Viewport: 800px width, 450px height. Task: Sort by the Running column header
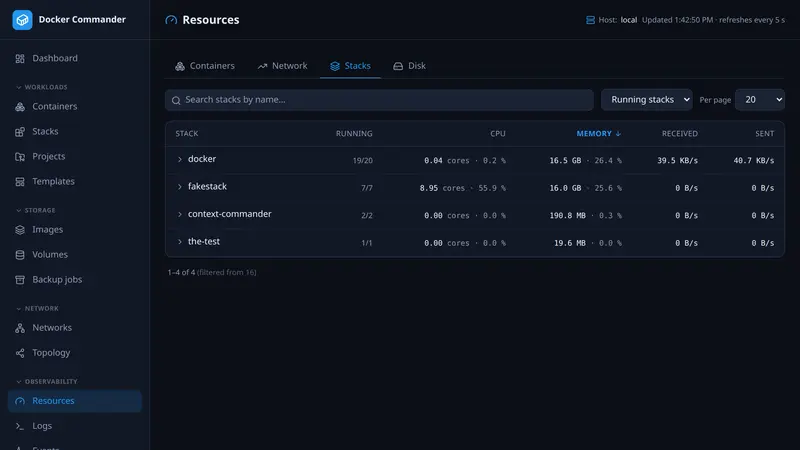[x=354, y=134]
